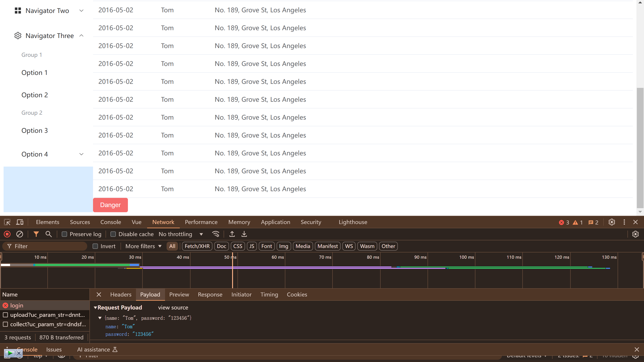Viewport: 644px width, 362px height.
Task: Enable the Preserve log checkbox
Action: pos(64,234)
